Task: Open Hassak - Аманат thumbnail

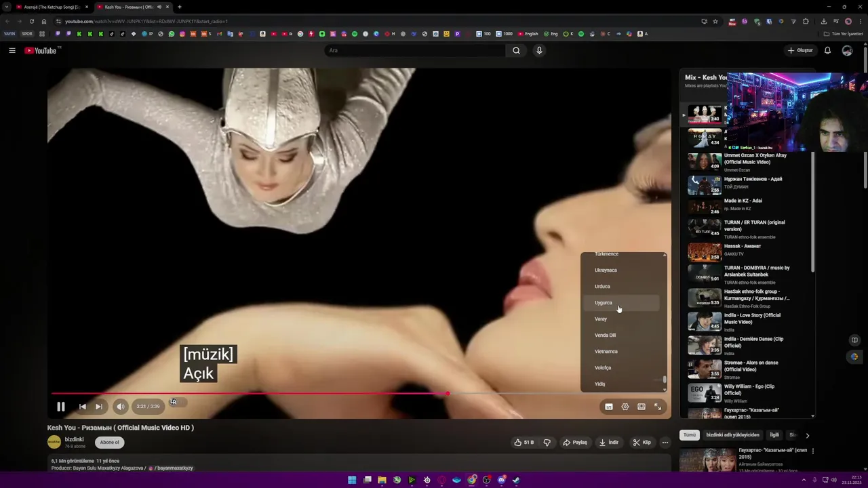Action: click(705, 252)
